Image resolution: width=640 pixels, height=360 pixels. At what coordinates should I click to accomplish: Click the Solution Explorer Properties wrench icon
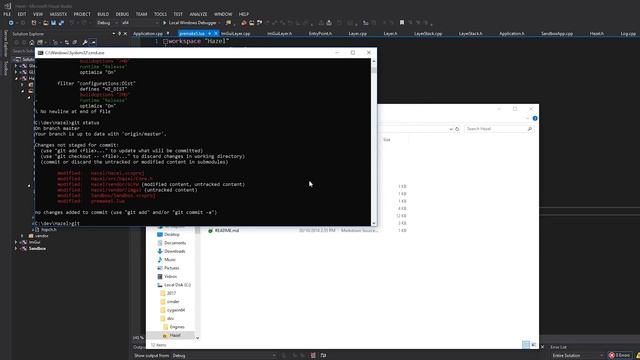[x=84, y=42]
